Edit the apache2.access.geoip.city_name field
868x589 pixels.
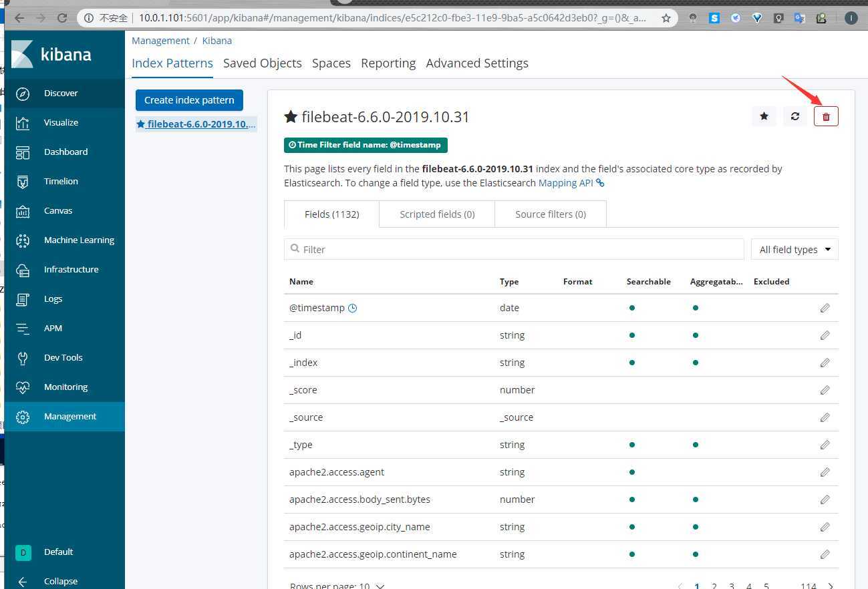coord(825,527)
